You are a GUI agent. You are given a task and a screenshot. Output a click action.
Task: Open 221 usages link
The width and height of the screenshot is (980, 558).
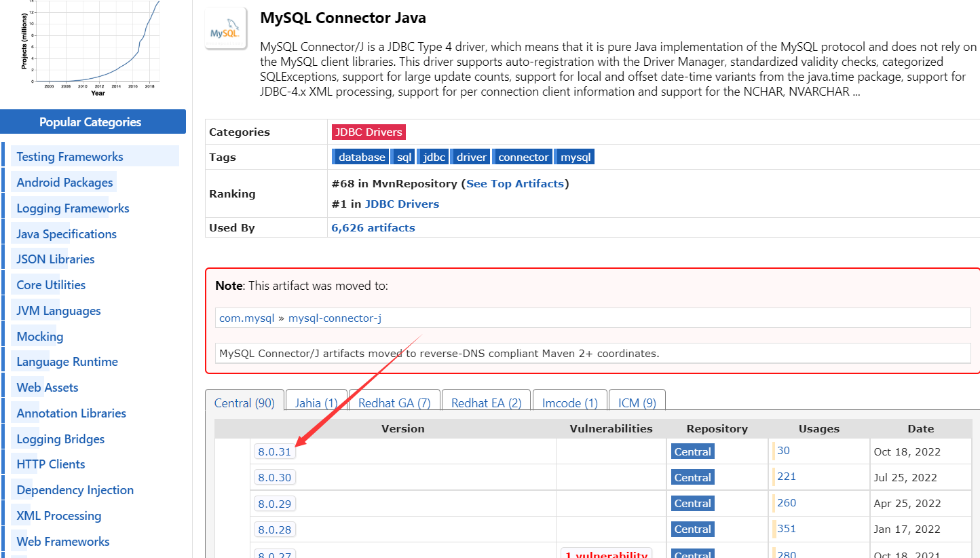(787, 477)
